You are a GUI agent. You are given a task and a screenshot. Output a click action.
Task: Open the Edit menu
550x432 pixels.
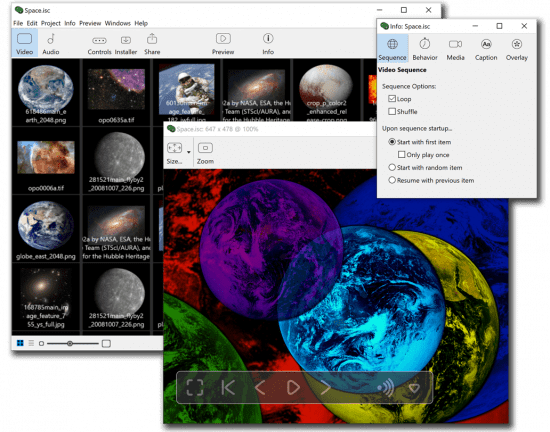tap(32, 23)
